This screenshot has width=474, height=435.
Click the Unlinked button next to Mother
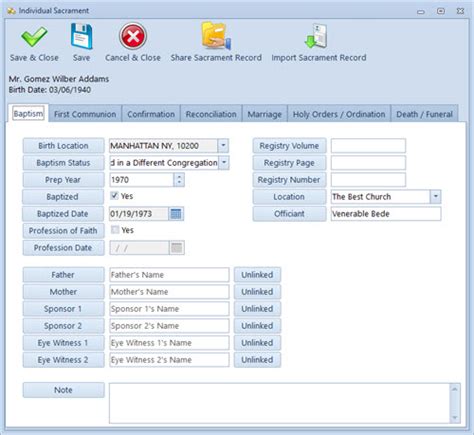click(x=257, y=292)
